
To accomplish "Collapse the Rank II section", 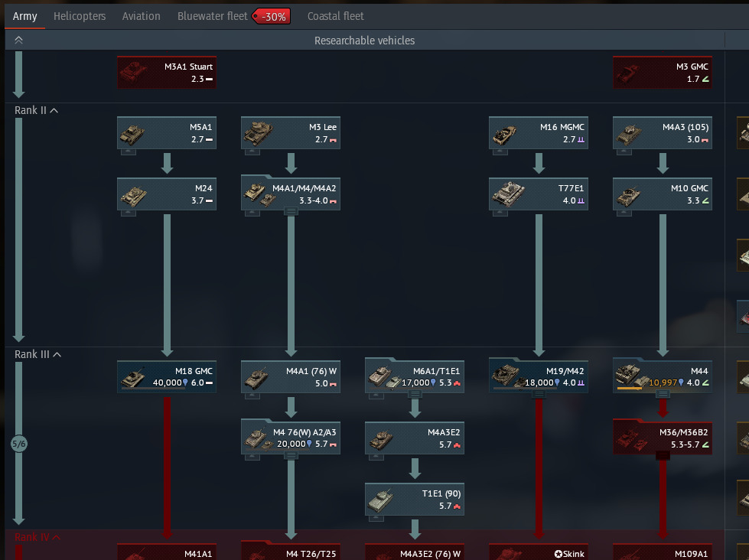I will tap(54, 111).
